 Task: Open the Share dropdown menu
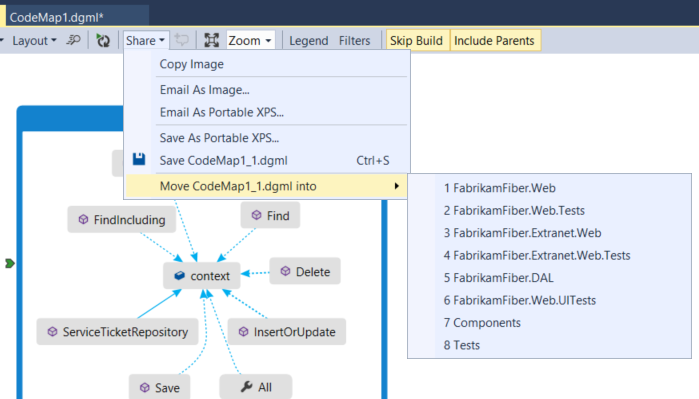click(145, 41)
